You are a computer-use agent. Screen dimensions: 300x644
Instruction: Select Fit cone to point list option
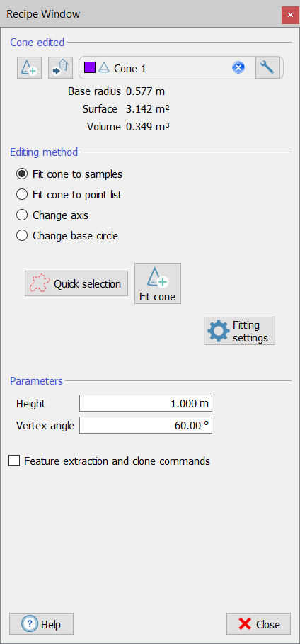click(x=22, y=194)
